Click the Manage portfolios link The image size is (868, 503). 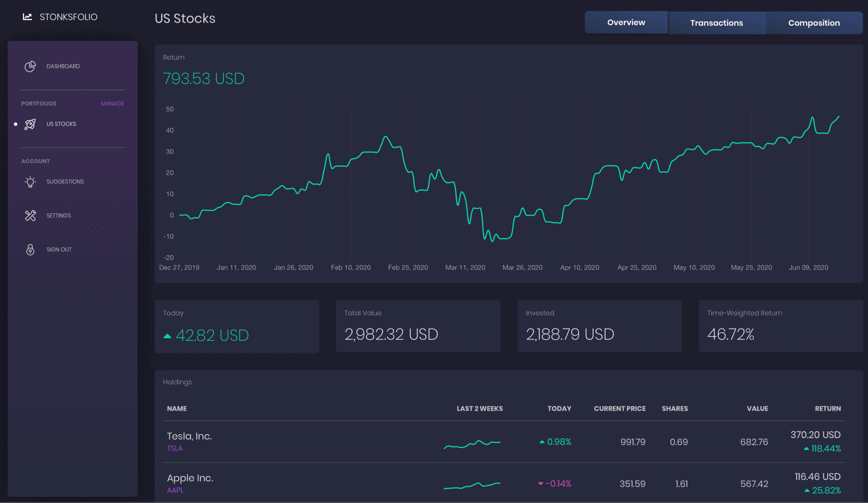tap(112, 103)
